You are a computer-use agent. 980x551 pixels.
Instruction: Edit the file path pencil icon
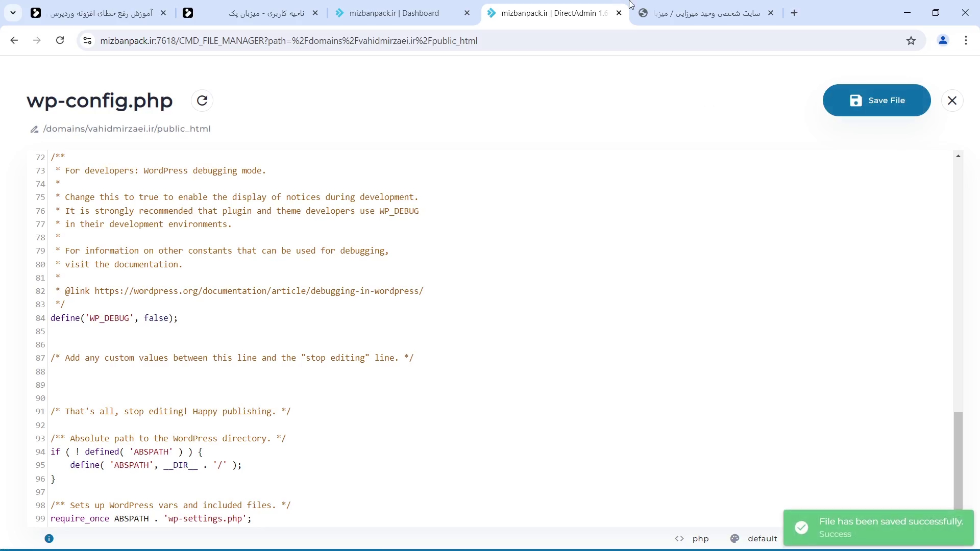tap(34, 130)
